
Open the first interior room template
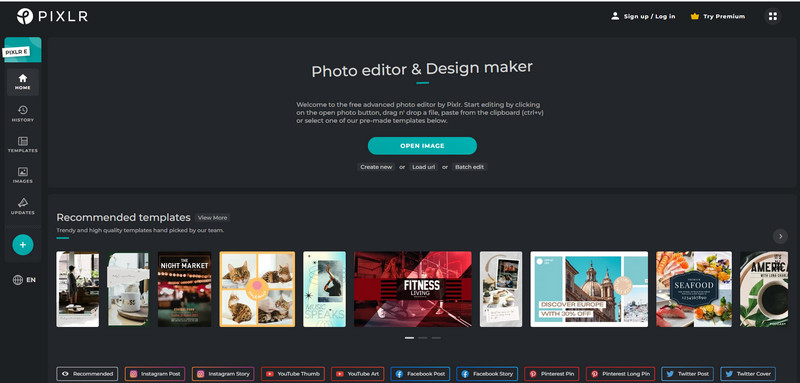click(78, 289)
